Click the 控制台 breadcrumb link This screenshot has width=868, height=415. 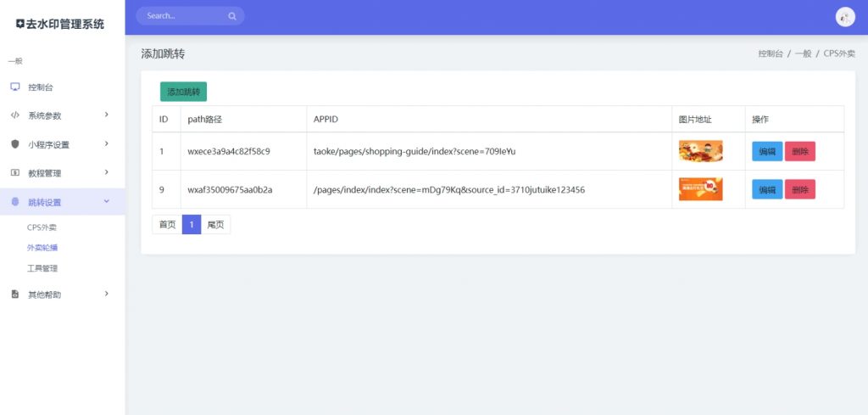pyautogui.click(x=770, y=53)
